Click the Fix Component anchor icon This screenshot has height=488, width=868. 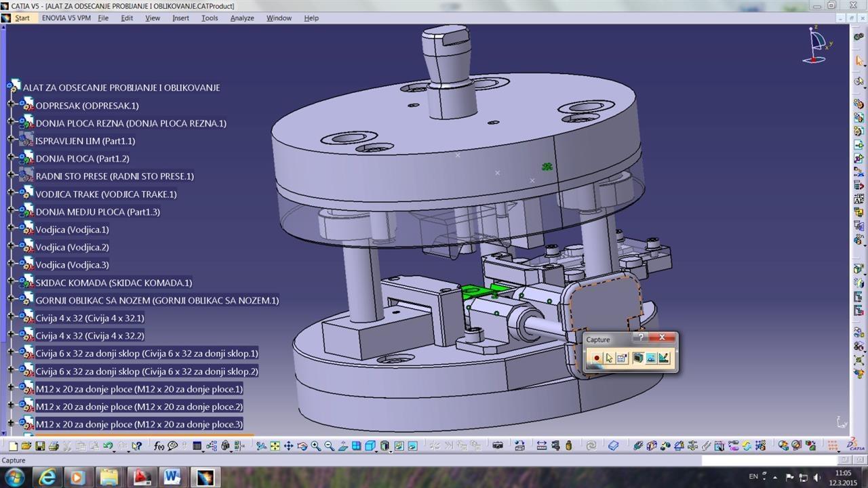692,446
